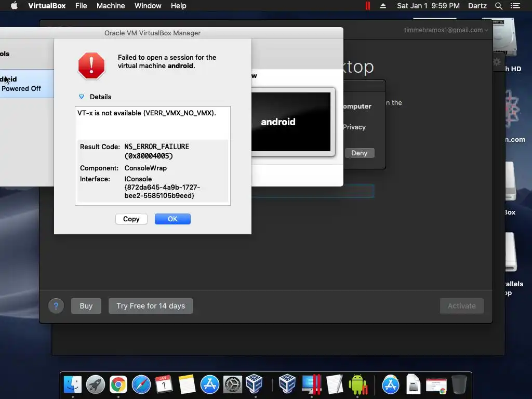
Task: Click the Activate button in Parallels
Action: pos(462,306)
